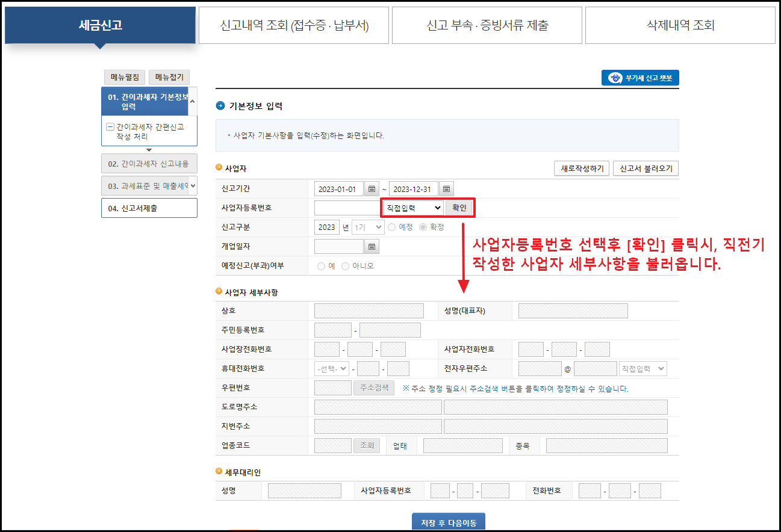Open 신고 부속·증빙서류 제출 tab

487,25
